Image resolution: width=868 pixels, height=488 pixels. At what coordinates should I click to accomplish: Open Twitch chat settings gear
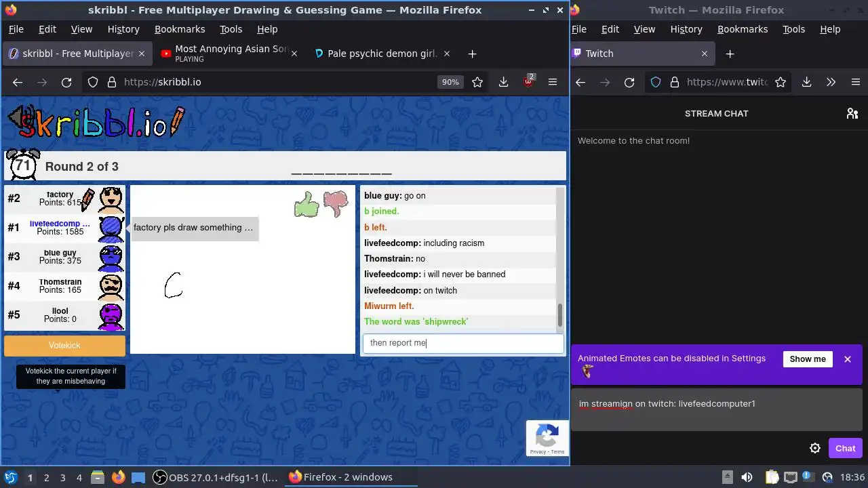tap(815, 448)
